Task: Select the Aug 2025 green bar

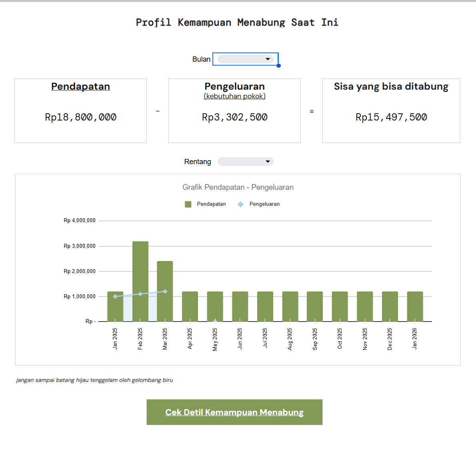Action: [x=290, y=306]
